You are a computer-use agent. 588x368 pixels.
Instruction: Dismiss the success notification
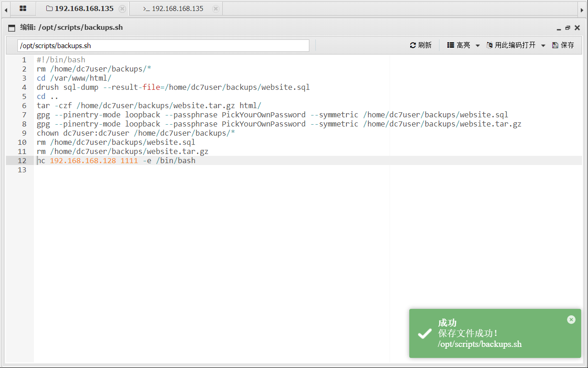tap(571, 319)
